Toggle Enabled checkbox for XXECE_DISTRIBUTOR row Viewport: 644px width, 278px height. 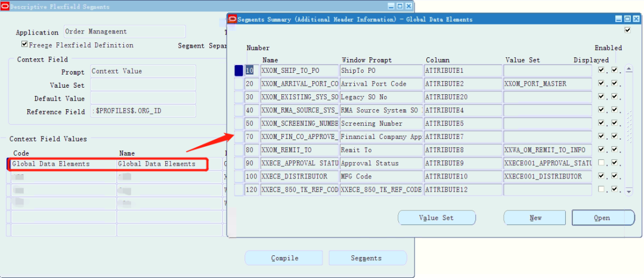[614, 176]
